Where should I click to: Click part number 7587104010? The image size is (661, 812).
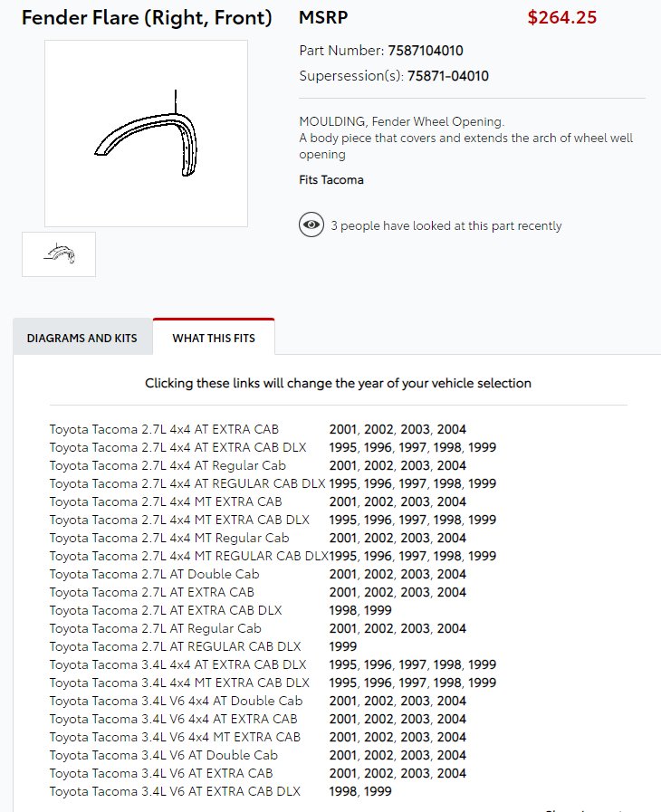426,51
